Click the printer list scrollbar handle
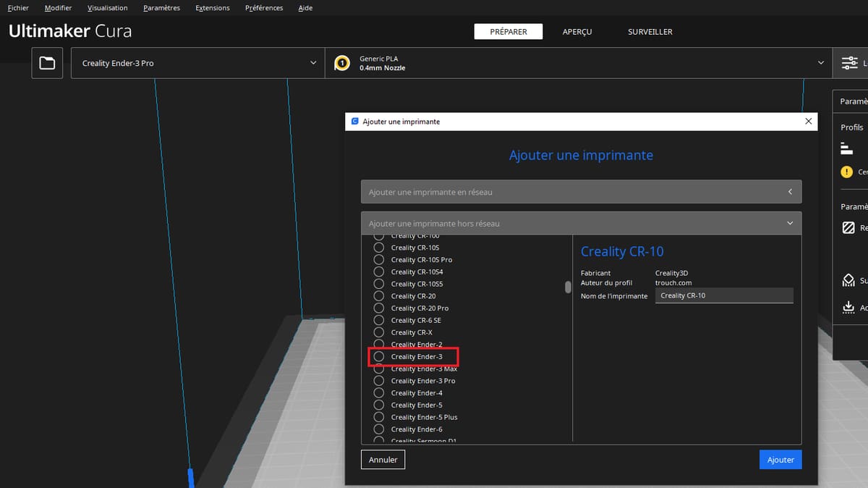This screenshot has height=488, width=868. [568, 287]
